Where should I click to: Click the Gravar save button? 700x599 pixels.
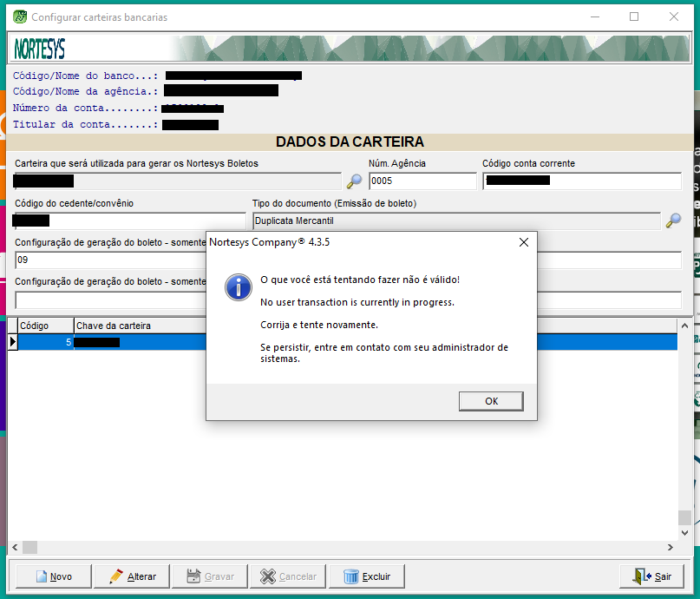coord(209,576)
